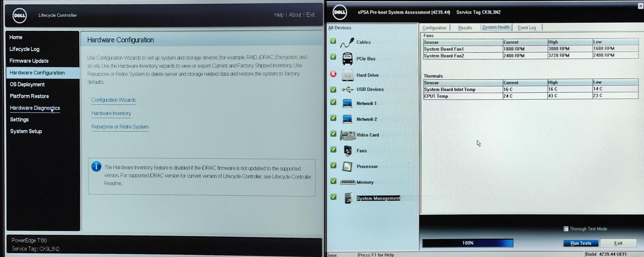Select Firmware Update in sidebar
This screenshot has height=257, width=644.
tap(29, 61)
